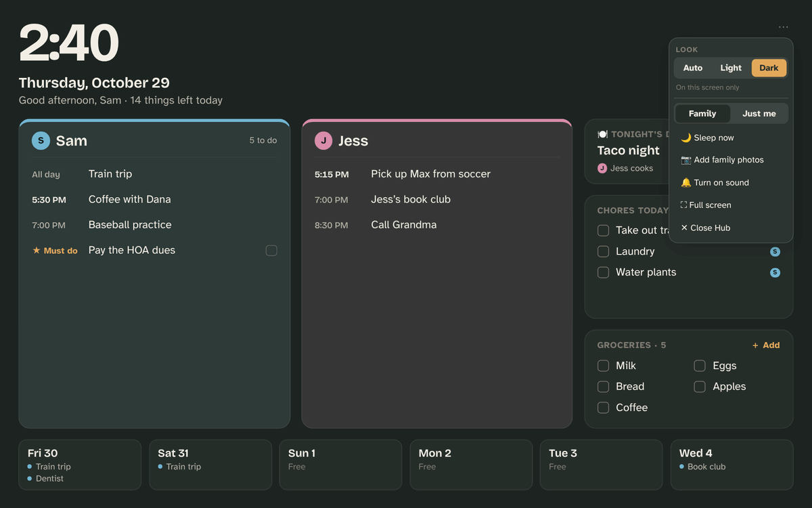The image size is (812, 508).
Task: Open the Wed 4 day card
Action: [731, 465]
